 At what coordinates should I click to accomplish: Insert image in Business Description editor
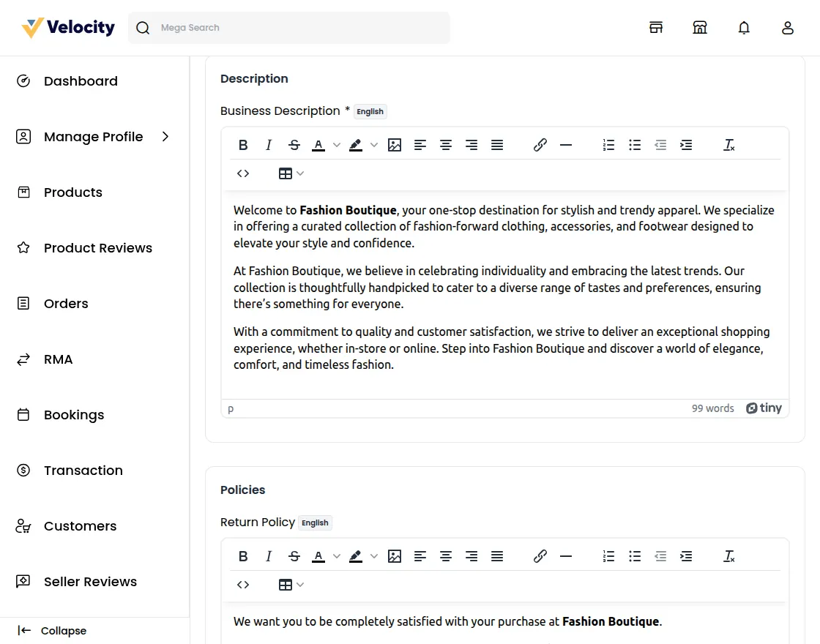coord(395,145)
